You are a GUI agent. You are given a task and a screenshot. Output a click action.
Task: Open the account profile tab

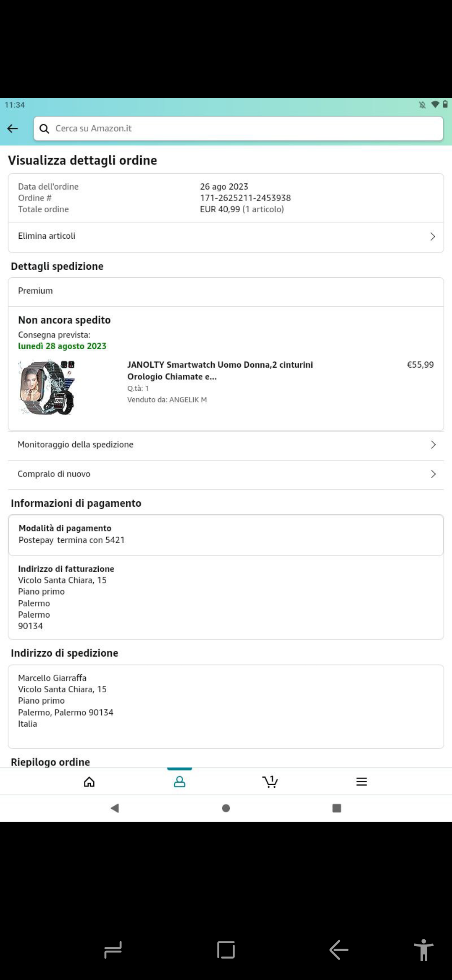coord(180,781)
